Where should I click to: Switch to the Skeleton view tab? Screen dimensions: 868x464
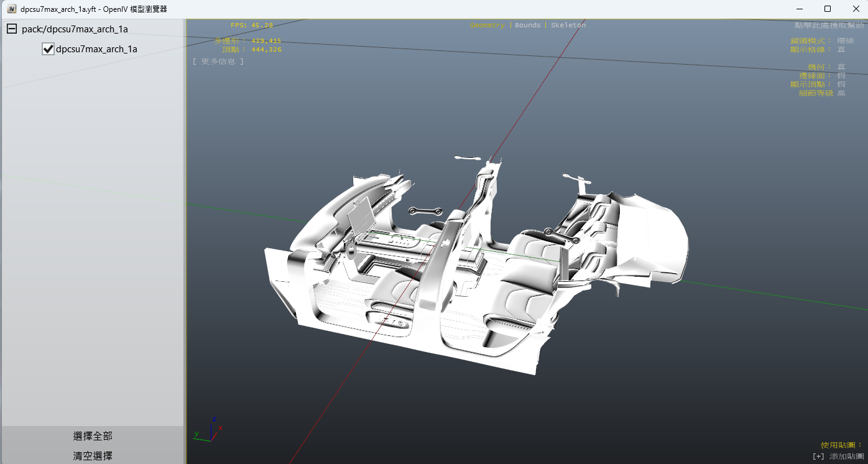pos(568,25)
